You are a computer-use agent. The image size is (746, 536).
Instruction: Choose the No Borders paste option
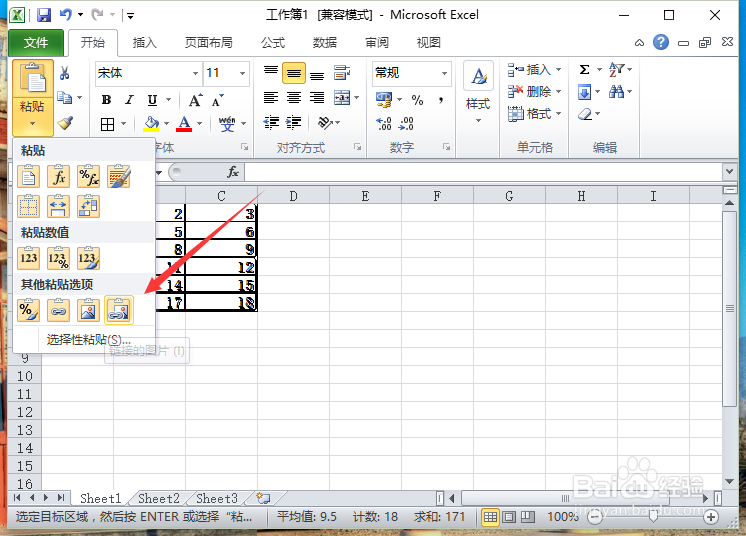[29, 206]
